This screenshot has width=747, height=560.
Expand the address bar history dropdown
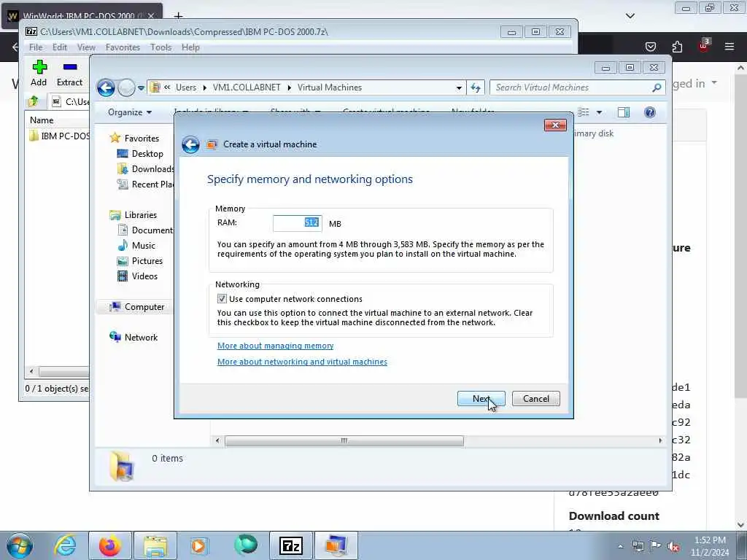[459, 87]
